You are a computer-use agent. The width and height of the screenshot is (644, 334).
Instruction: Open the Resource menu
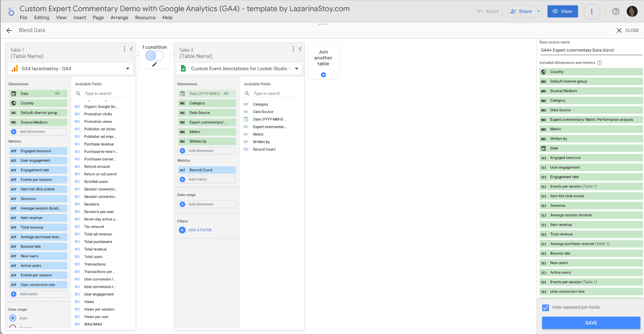[145, 17]
